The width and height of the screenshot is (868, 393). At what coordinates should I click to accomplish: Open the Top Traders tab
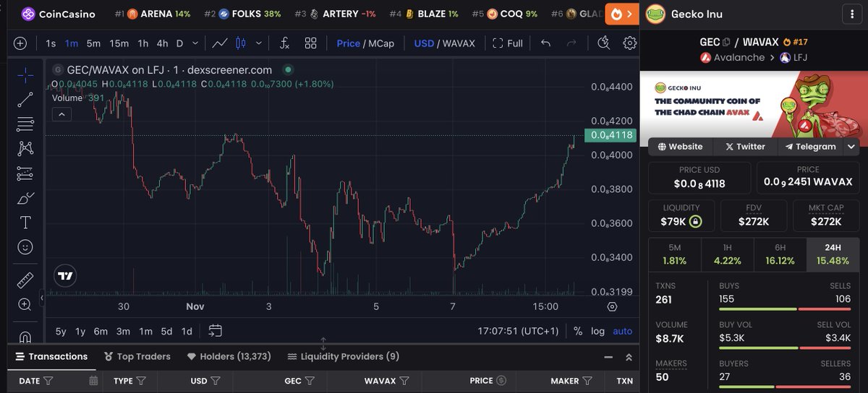(x=137, y=357)
